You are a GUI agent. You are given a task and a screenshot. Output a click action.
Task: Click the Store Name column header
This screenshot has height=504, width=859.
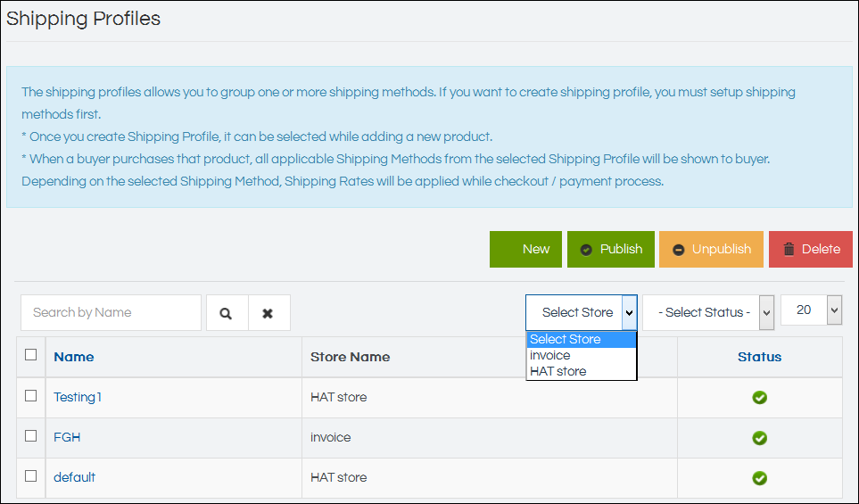[350, 357]
